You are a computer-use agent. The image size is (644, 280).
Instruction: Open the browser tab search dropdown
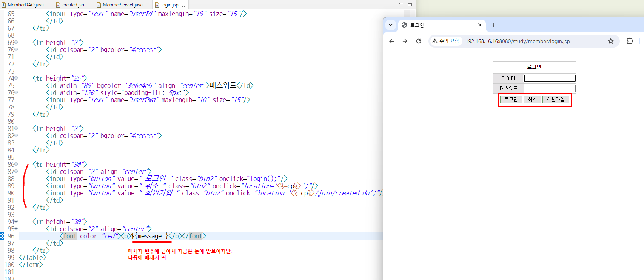391,25
